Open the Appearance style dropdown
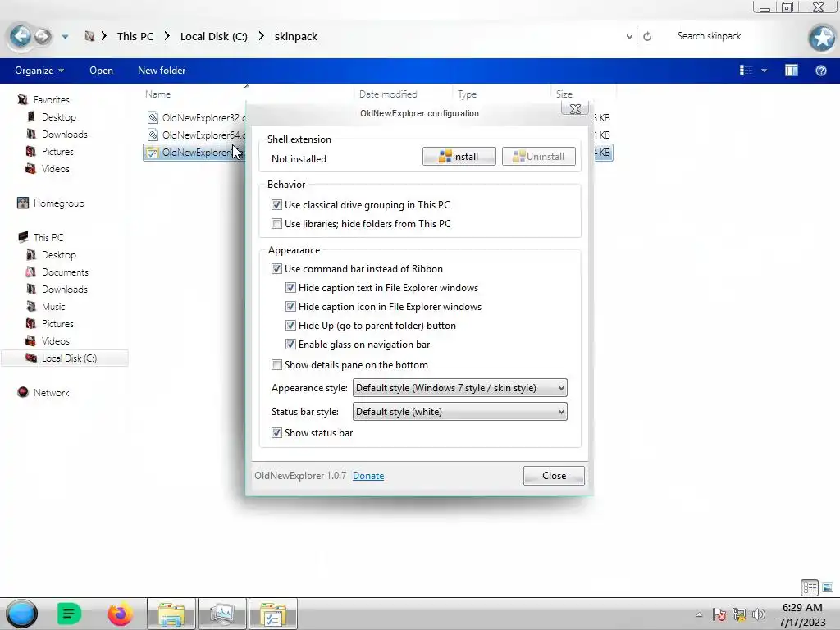This screenshot has height=630, width=840. click(x=459, y=388)
